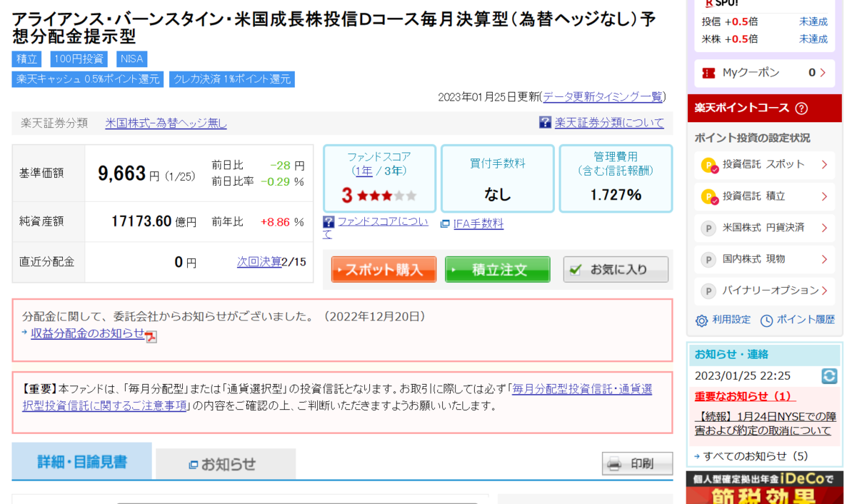Open すべてのお知らせ（5） link
The width and height of the screenshot is (857, 504).
pyautogui.click(x=756, y=456)
